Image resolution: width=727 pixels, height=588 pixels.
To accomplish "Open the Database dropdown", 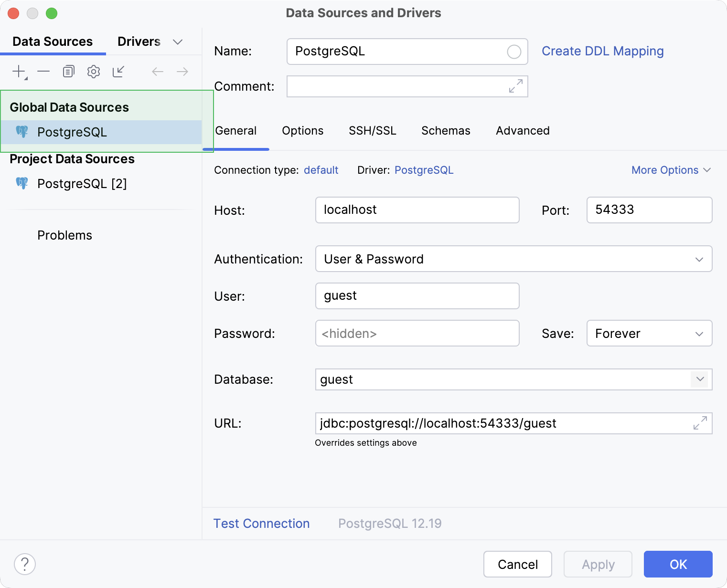I will click(x=700, y=379).
